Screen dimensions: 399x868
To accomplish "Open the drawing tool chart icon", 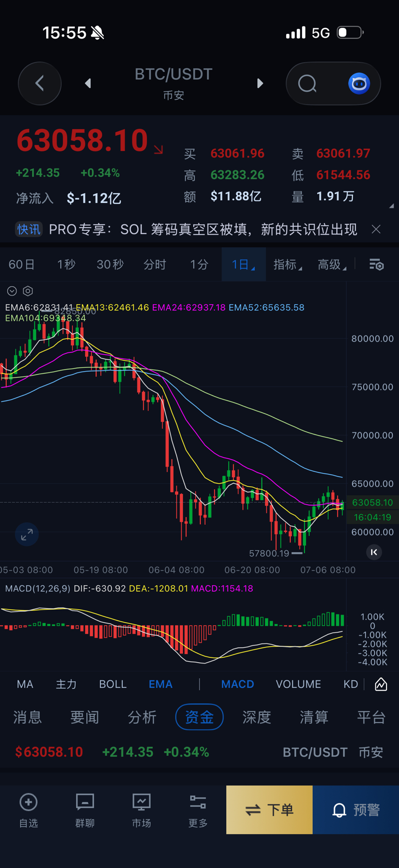I will pyautogui.click(x=381, y=684).
